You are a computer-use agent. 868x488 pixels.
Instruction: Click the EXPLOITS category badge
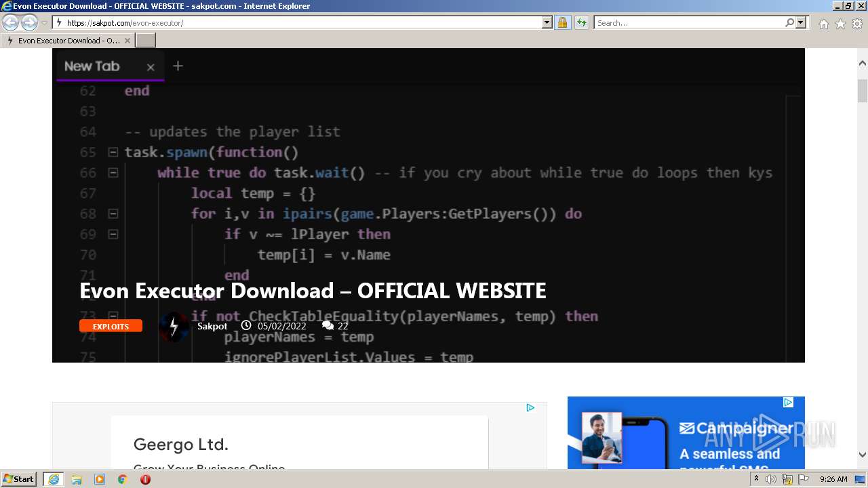(x=111, y=326)
